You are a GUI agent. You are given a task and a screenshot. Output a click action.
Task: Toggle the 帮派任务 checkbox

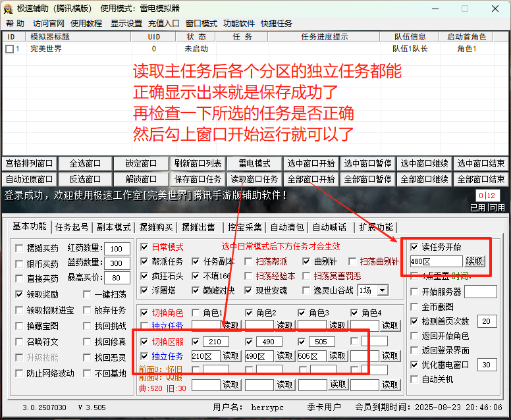point(144,261)
